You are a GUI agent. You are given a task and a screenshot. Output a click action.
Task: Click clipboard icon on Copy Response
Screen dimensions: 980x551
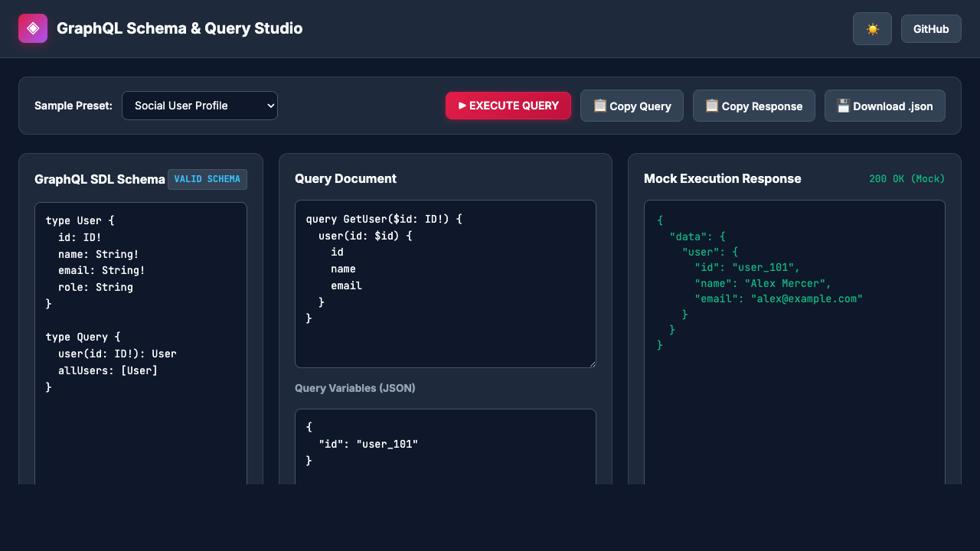[712, 106]
